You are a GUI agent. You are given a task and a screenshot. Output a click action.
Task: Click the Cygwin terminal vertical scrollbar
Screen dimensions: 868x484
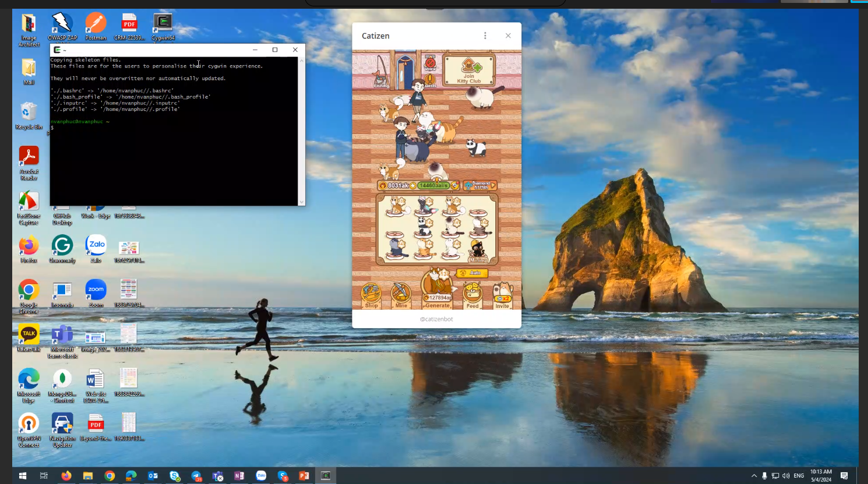301,131
